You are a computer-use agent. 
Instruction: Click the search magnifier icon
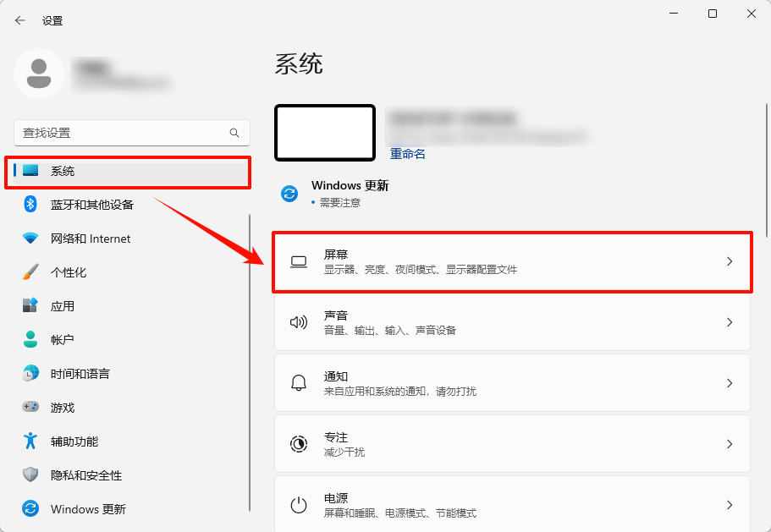[x=234, y=133]
